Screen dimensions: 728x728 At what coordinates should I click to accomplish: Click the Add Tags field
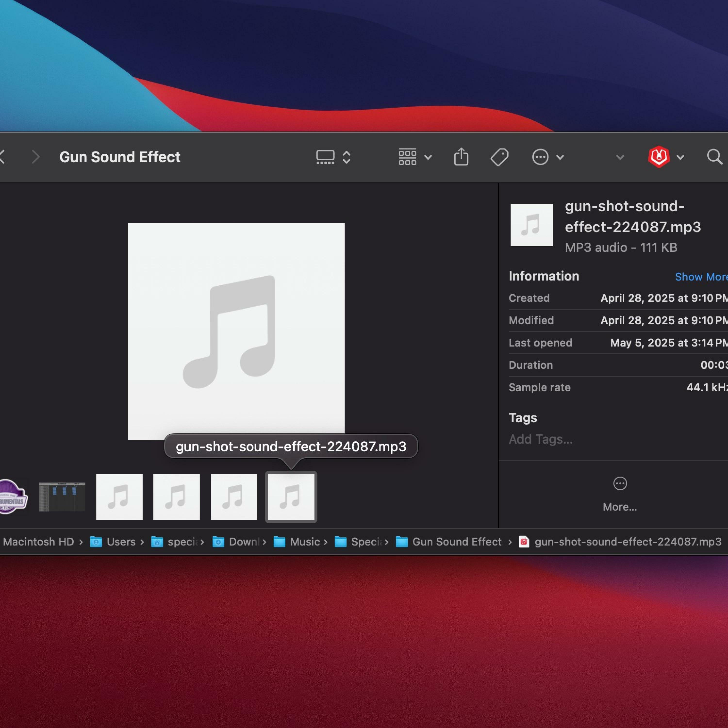click(540, 439)
